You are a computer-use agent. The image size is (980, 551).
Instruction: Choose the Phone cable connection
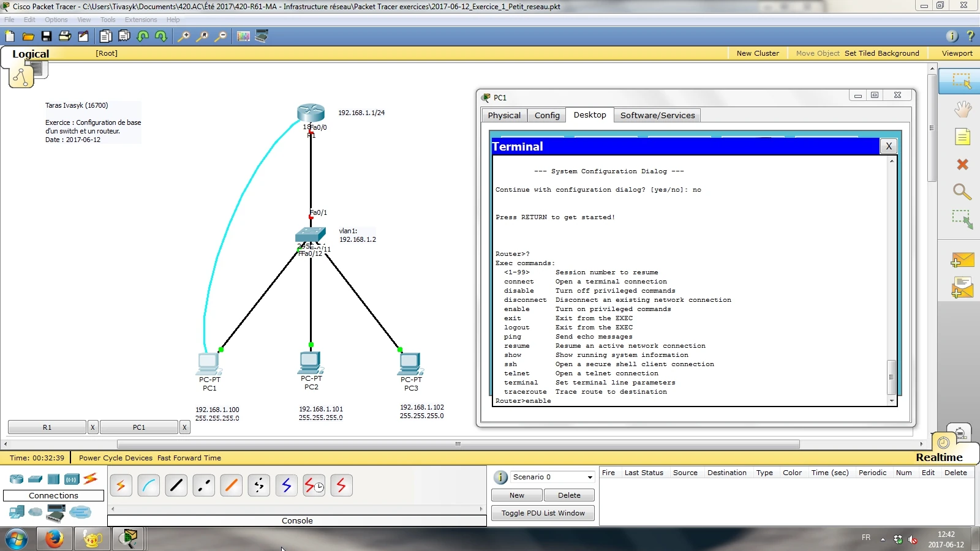[259, 485]
